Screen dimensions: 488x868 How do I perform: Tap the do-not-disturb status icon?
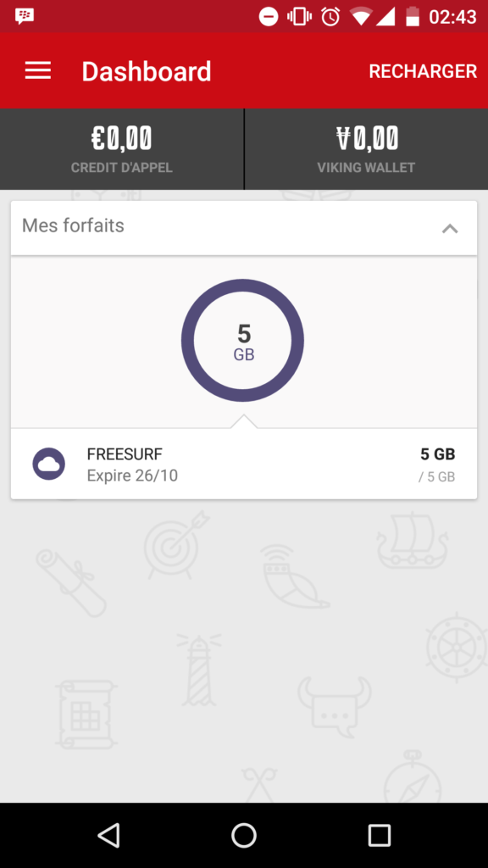click(269, 17)
